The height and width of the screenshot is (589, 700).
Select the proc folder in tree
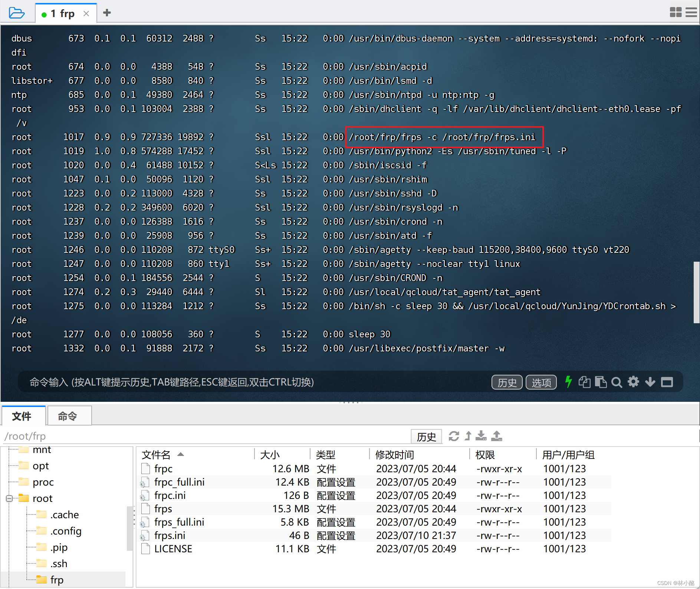(x=43, y=482)
